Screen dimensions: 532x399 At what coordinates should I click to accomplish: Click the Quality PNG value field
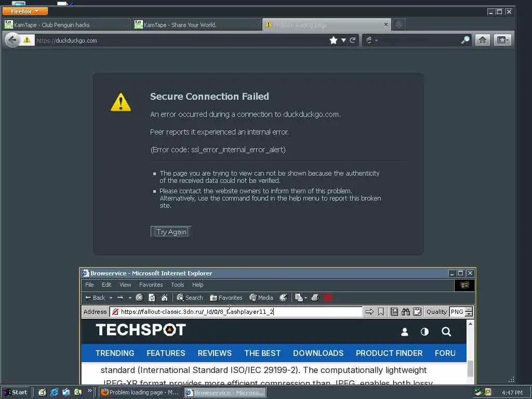pyautogui.click(x=457, y=312)
